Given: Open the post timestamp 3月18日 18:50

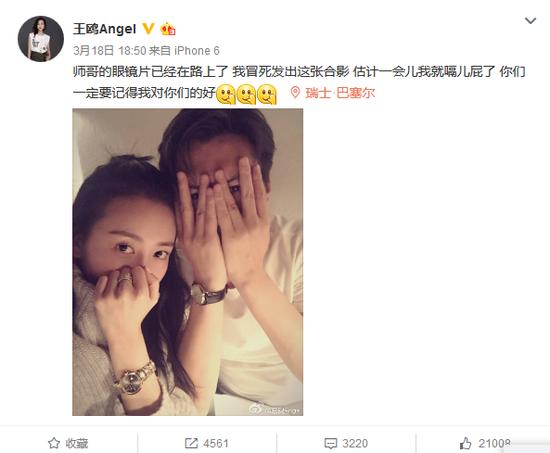Looking at the screenshot, I should [x=109, y=51].
